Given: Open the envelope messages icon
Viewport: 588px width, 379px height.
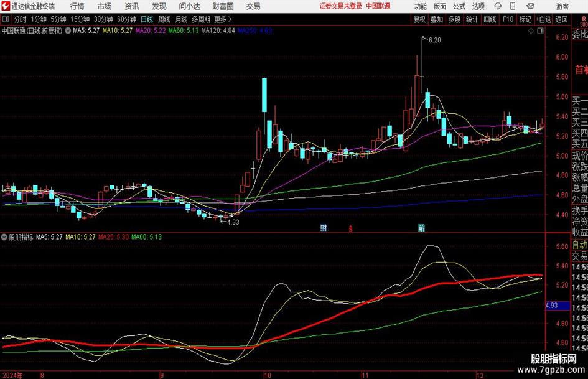Looking at the screenshot, I should click(530, 6).
